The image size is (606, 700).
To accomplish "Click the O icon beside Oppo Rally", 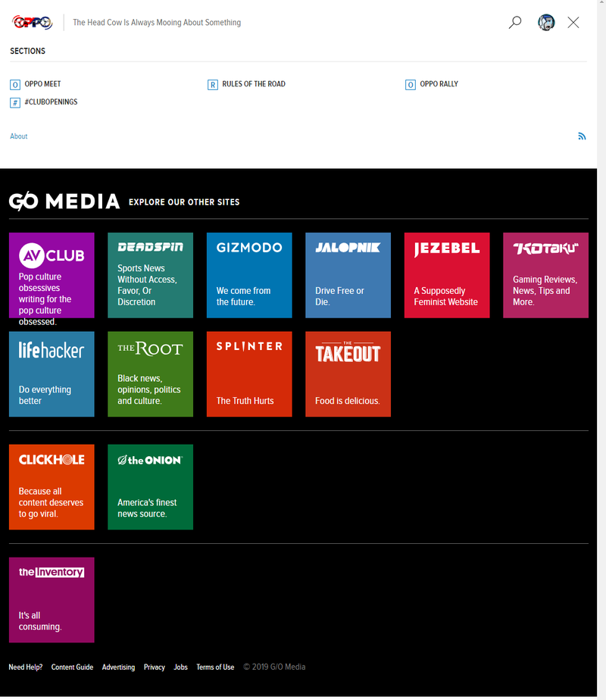I will tap(411, 84).
